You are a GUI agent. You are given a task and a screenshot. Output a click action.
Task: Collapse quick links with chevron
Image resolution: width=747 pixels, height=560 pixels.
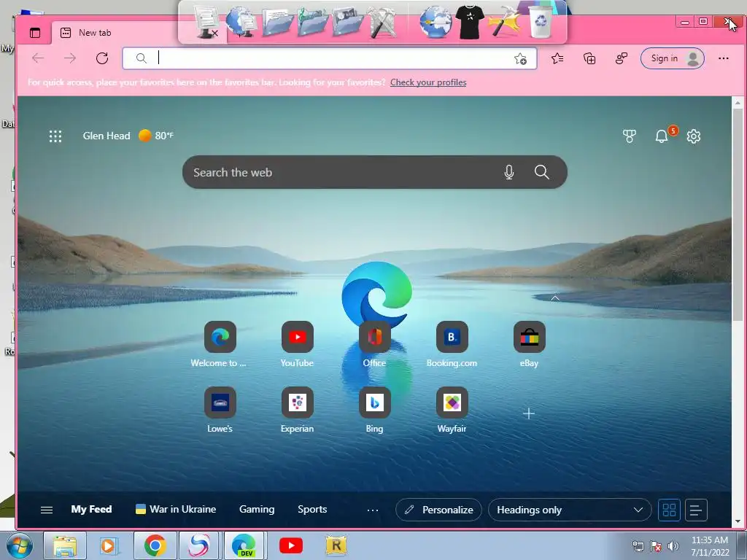tap(554, 298)
